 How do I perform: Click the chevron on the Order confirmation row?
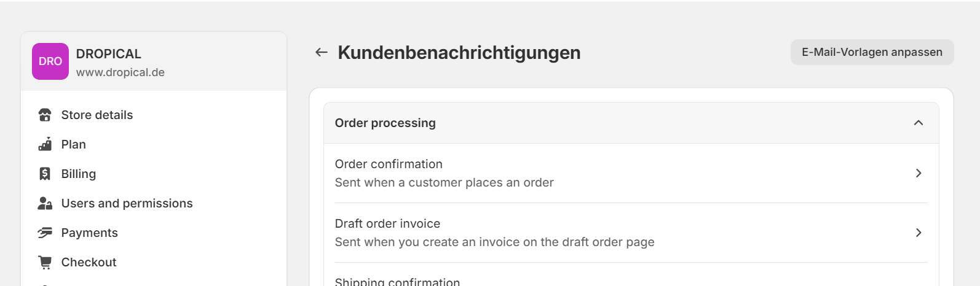click(x=919, y=173)
